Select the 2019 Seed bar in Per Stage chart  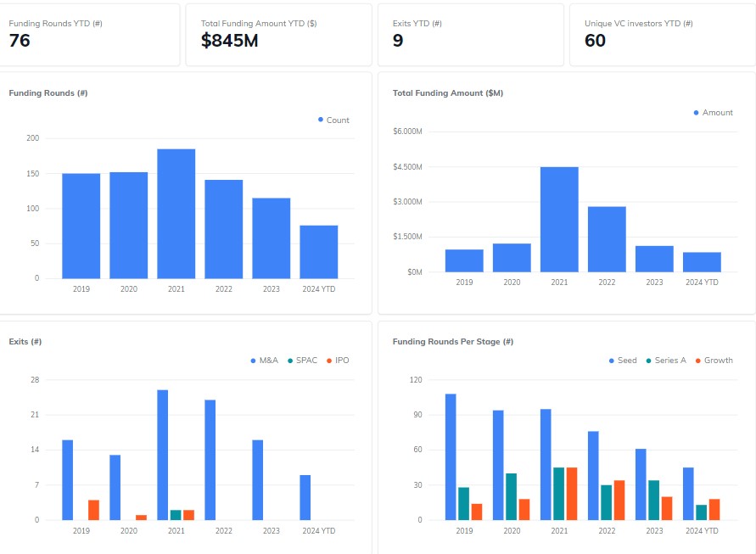(x=451, y=457)
